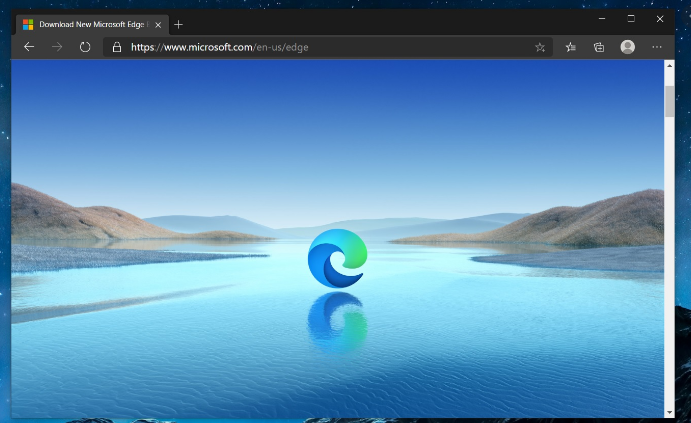
Task: Open the Favorites list
Action: pos(571,47)
